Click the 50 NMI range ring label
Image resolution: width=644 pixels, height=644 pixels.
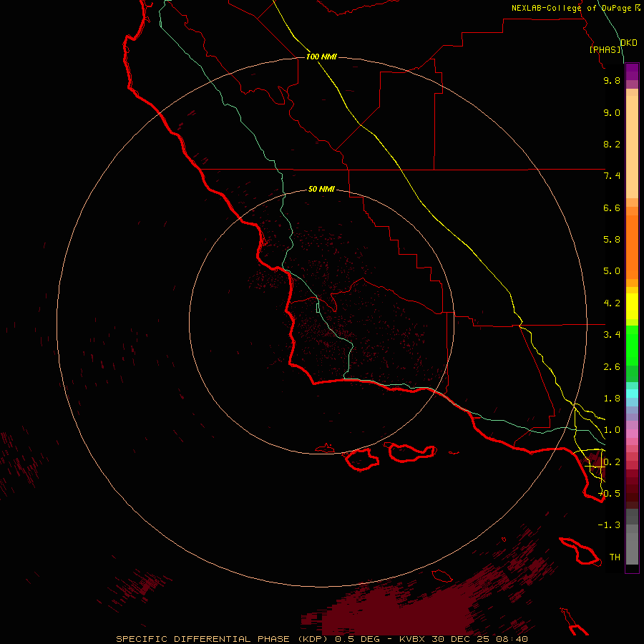(x=321, y=189)
